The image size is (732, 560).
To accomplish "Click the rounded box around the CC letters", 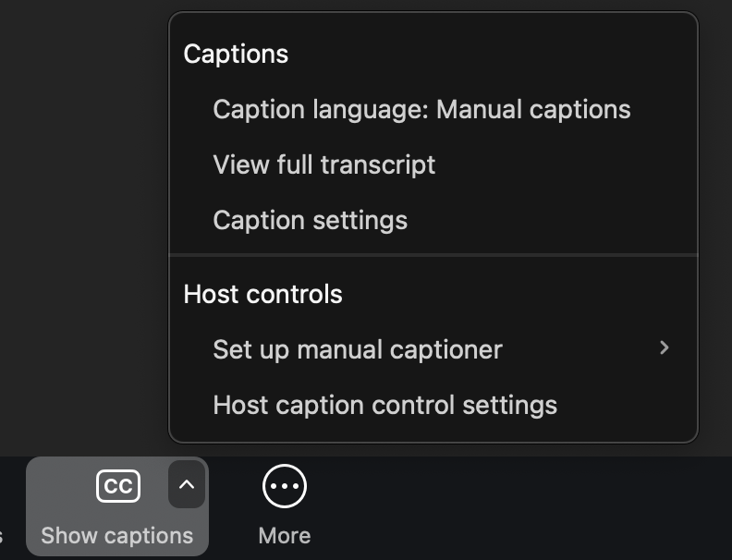I will click(118, 486).
